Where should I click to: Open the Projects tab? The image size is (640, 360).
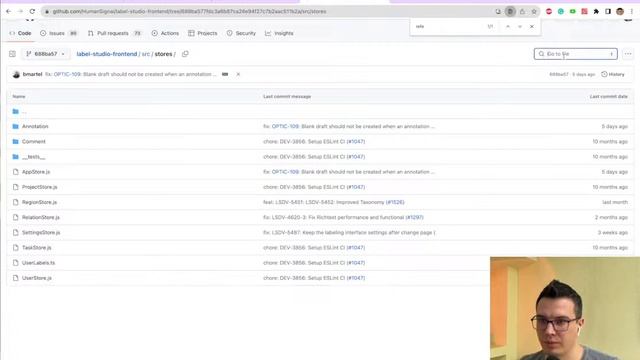[x=202, y=33]
